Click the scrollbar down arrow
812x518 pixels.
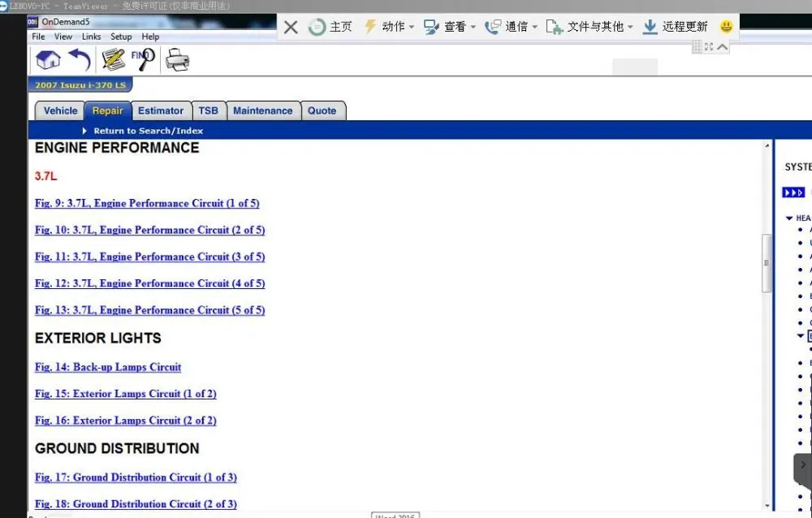(767, 506)
